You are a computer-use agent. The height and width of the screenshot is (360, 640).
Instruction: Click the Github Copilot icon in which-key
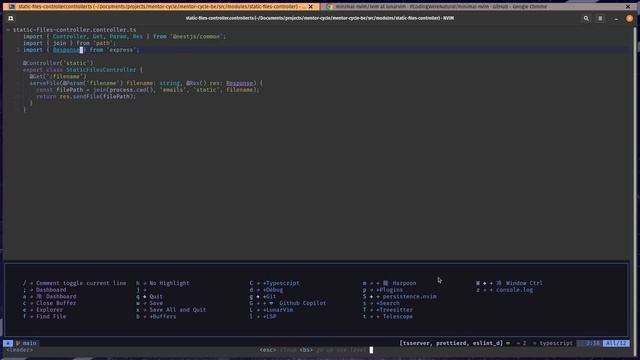coord(271,303)
